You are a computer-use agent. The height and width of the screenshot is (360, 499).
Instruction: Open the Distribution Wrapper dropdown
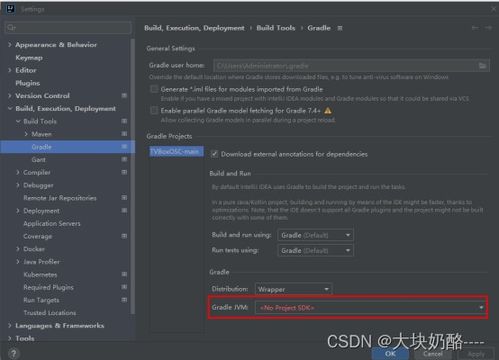pyautogui.click(x=294, y=289)
